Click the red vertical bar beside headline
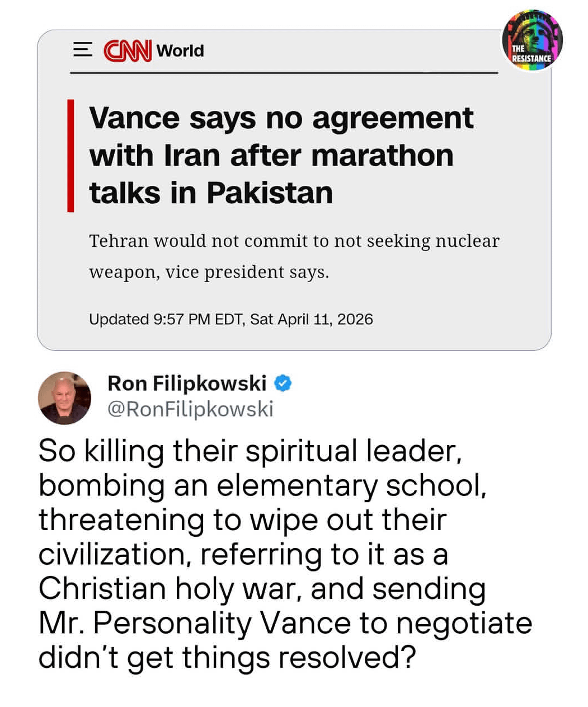 (x=70, y=156)
